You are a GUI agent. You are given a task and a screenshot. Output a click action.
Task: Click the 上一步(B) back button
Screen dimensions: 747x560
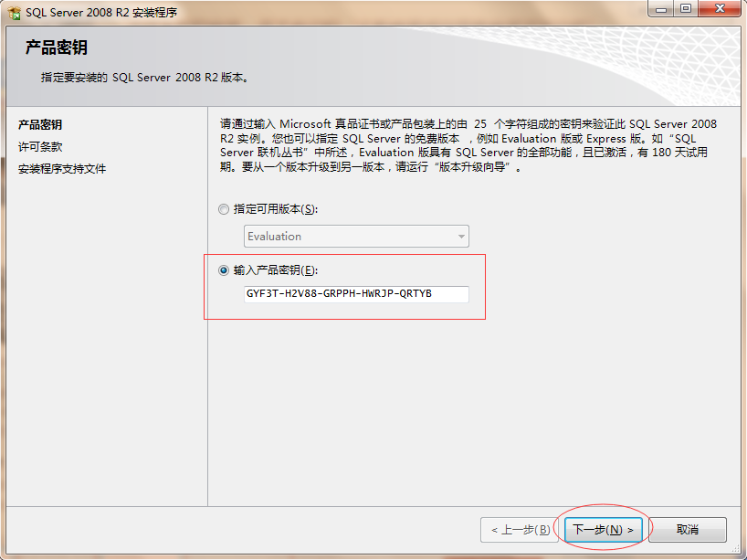pos(520,530)
